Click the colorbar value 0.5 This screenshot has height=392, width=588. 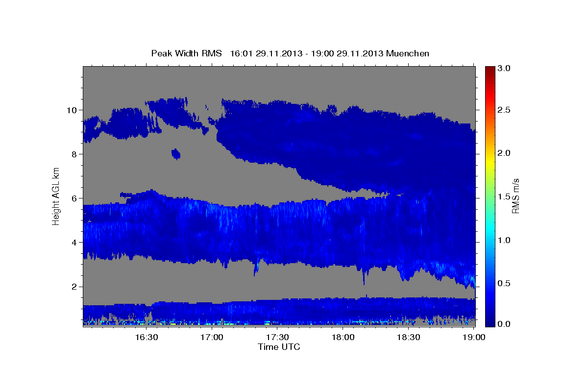pos(505,283)
